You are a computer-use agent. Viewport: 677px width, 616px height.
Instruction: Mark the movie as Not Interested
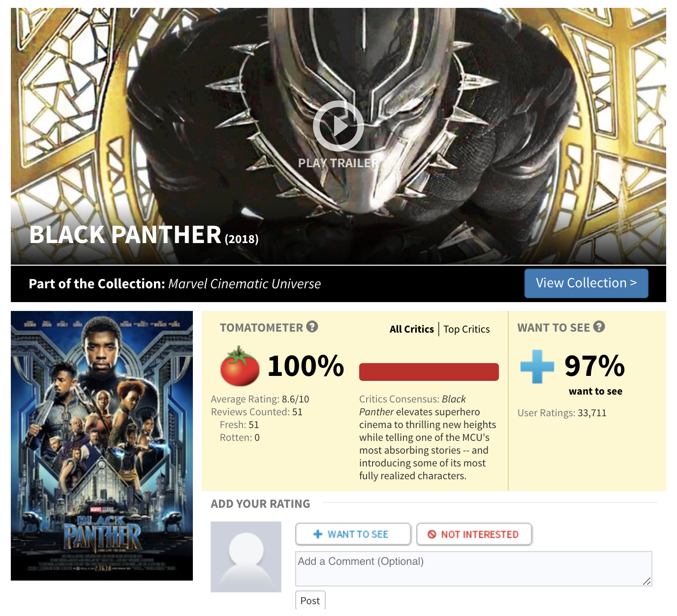474,534
